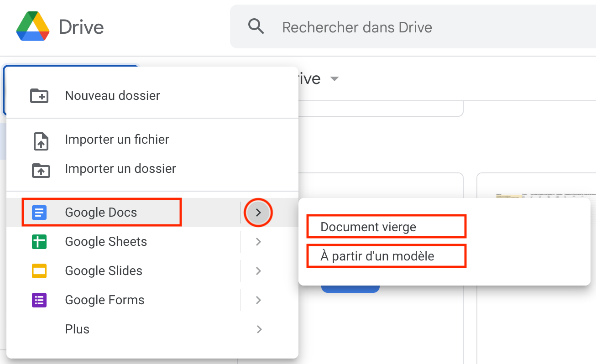Click the yellow Google Slides icon
This screenshot has width=596, height=364.
coord(39,271)
